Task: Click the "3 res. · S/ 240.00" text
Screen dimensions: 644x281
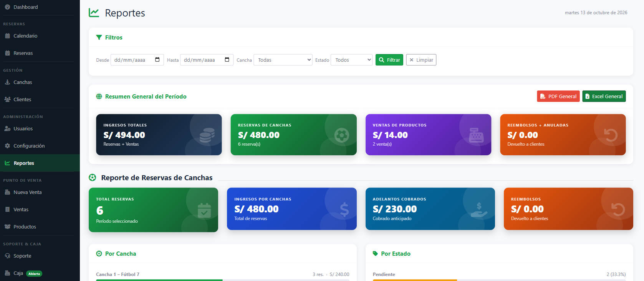Action: tap(331, 274)
